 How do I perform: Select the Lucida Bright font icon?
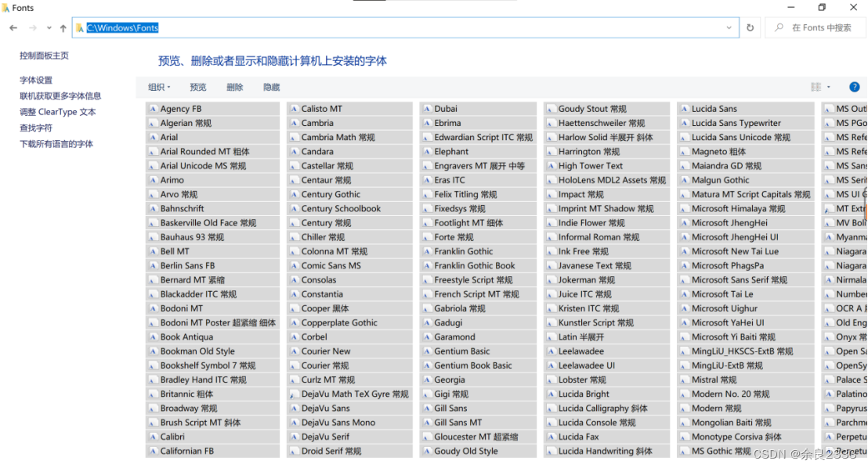pyautogui.click(x=552, y=394)
